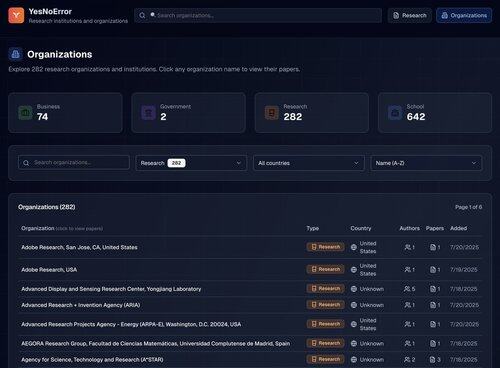Screen dimensions: 500x368
Task: Click authors icon in Adobe Research, San Jose row
Action: coord(407,247)
